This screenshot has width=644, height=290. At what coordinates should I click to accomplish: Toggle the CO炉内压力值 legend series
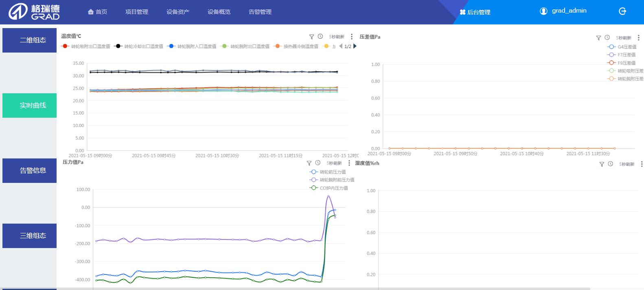coord(329,188)
